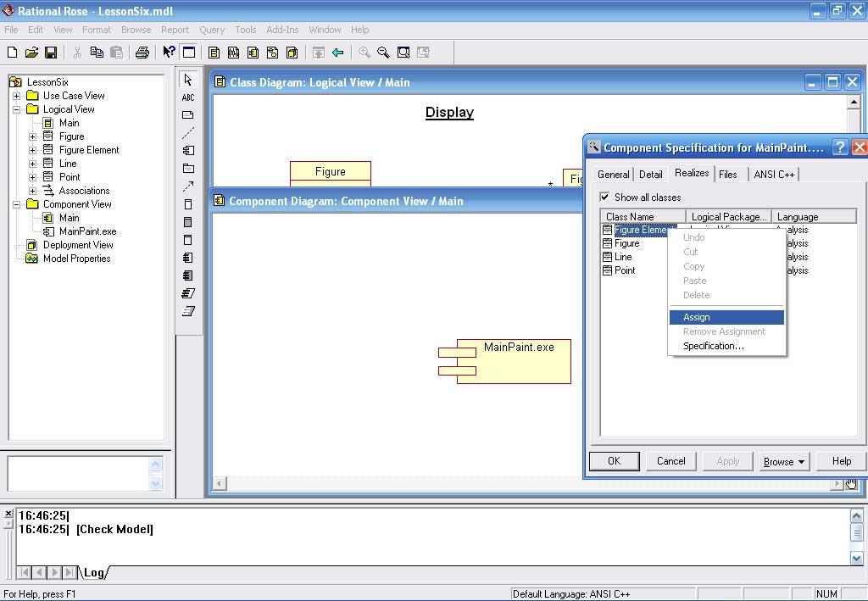Expand the Figure class node

[33, 136]
